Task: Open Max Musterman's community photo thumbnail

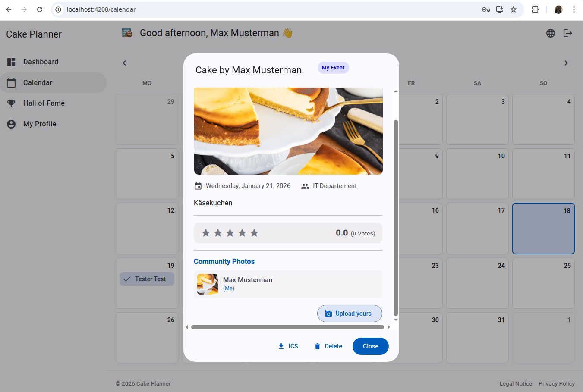Action: pos(208,284)
